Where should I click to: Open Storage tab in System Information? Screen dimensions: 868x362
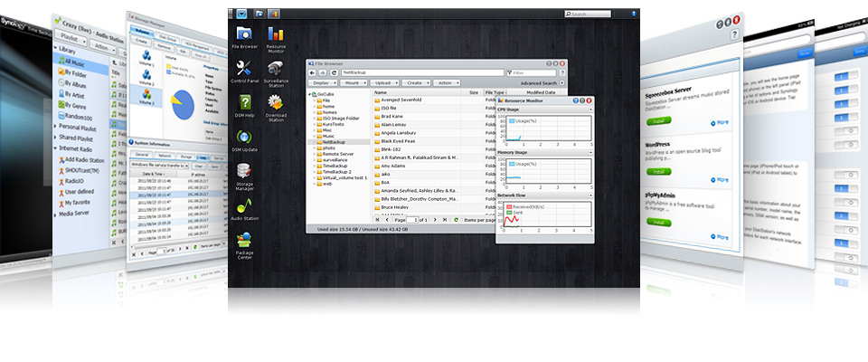coord(186,157)
